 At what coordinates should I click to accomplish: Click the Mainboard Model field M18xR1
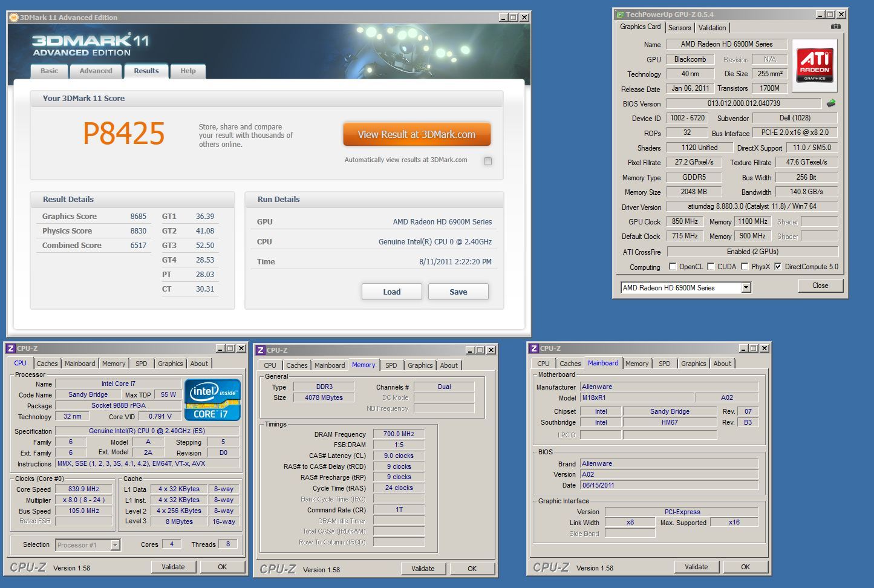pyautogui.click(x=636, y=397)
